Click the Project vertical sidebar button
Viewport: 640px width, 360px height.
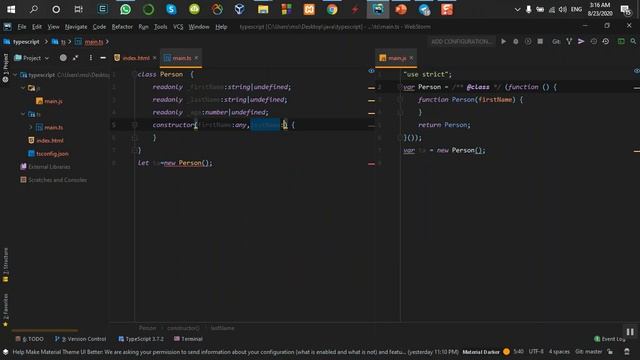5,68
